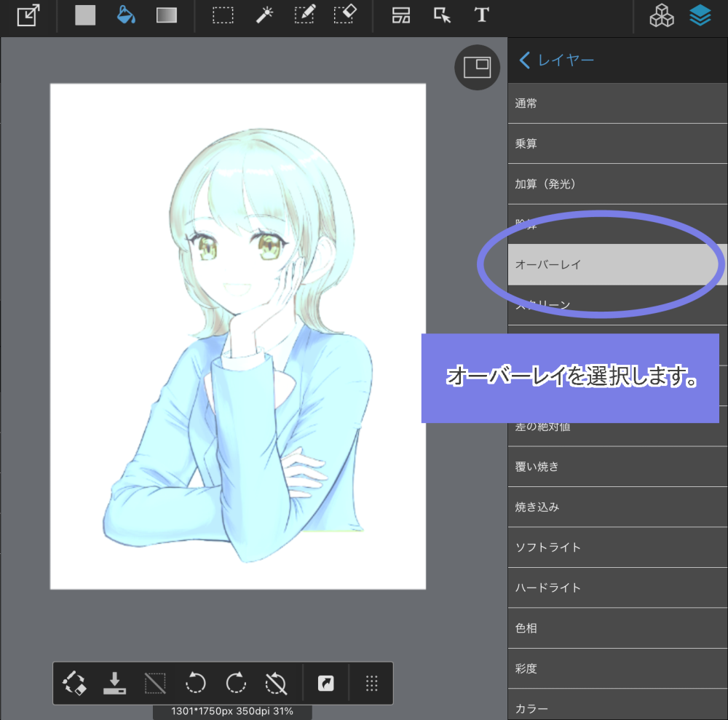Tap the export/share icon in top toolbar
728x720 pixels.
click(28, 15)
